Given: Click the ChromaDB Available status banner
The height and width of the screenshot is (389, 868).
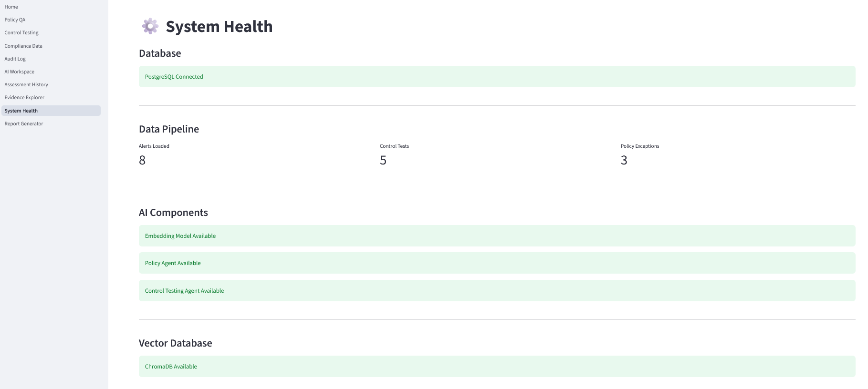Looking at the screenshot, I should coord(497,366).
